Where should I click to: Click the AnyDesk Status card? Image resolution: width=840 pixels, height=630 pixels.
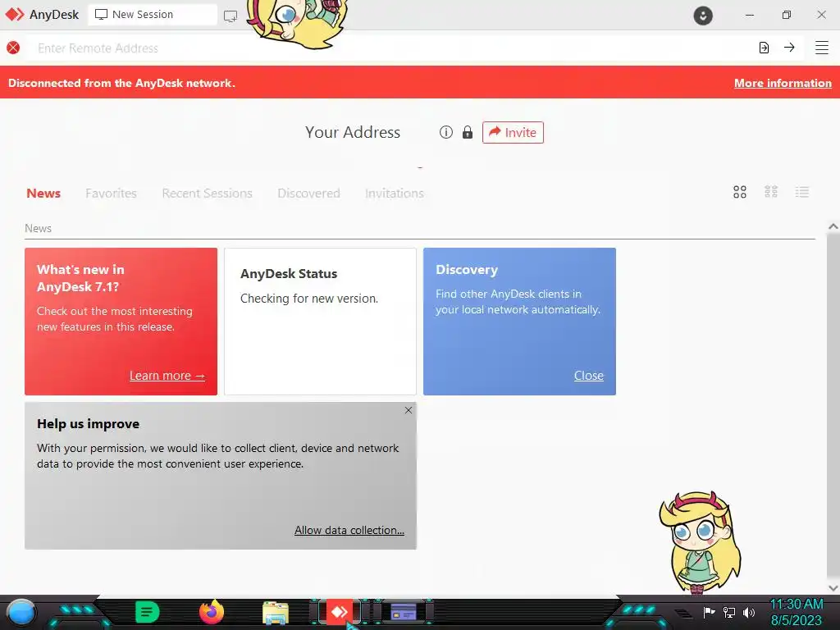320,322
